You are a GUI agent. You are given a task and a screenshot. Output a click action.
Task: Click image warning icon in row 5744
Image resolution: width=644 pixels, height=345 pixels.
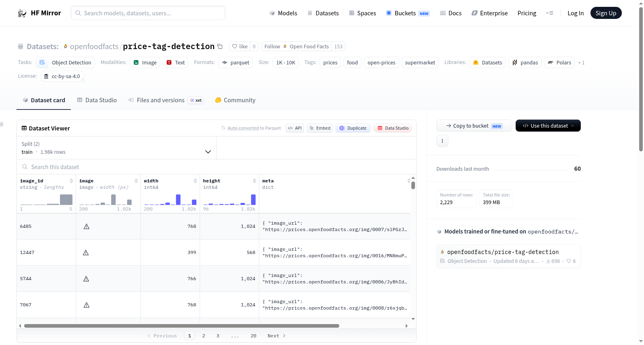(x=86, y=279)
